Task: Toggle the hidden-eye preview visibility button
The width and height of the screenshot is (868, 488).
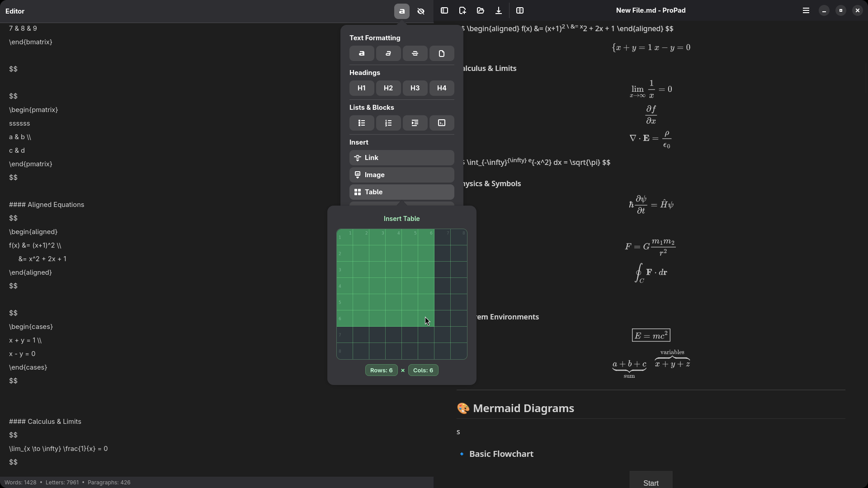Action: coord(421,11)
